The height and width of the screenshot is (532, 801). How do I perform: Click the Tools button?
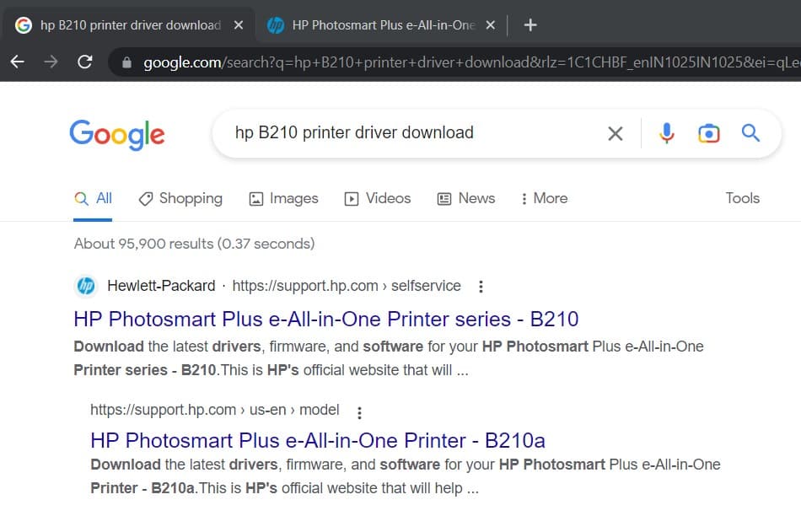[742, 198]
